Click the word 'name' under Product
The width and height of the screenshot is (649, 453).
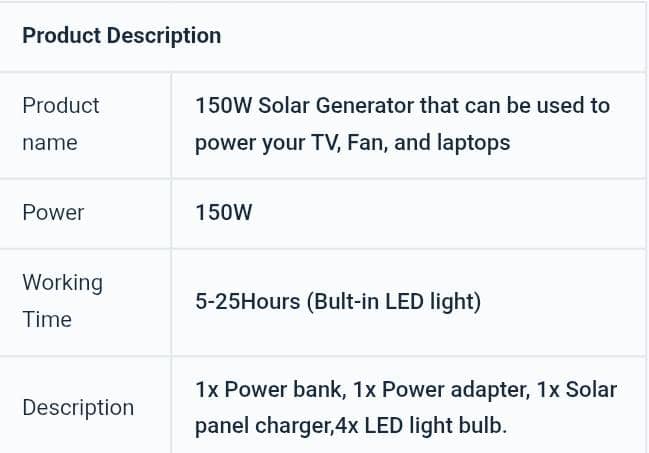[x=50, y=143]
